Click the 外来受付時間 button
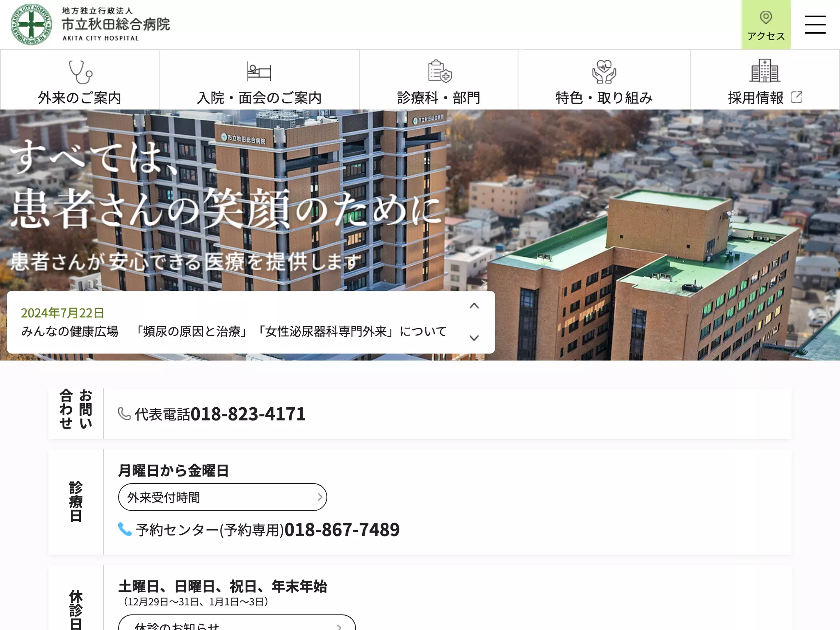 coord(223,497)
